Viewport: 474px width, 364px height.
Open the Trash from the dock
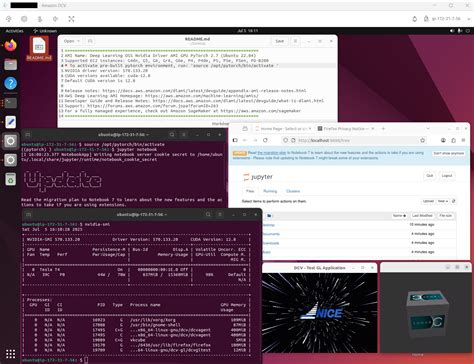[x=11, y=179]
